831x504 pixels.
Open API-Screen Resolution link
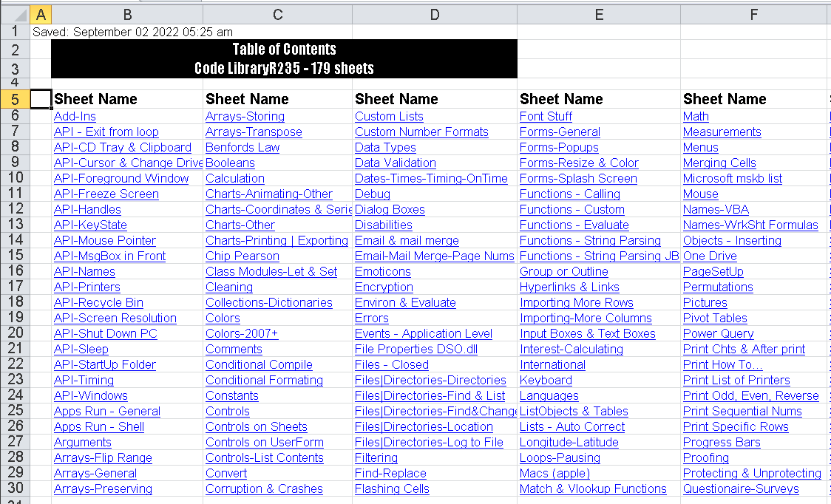115,318
